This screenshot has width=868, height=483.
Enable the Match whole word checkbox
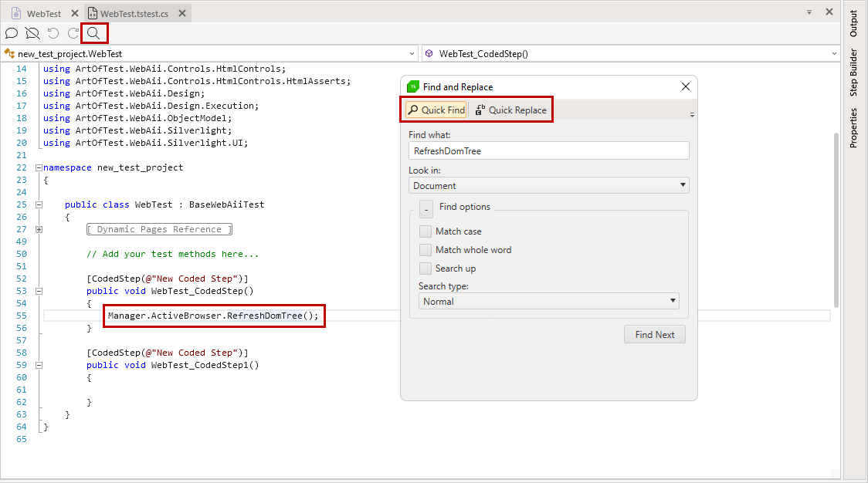click(x=426, y=249)
